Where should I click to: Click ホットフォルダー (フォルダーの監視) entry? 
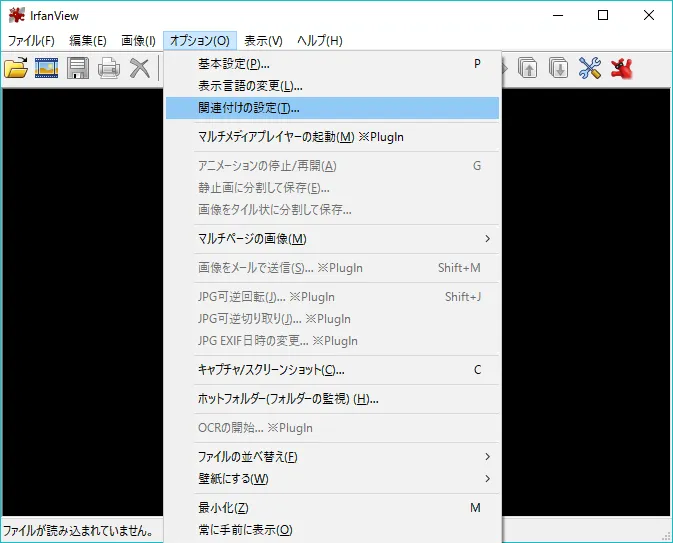click(x=288, y=399)
